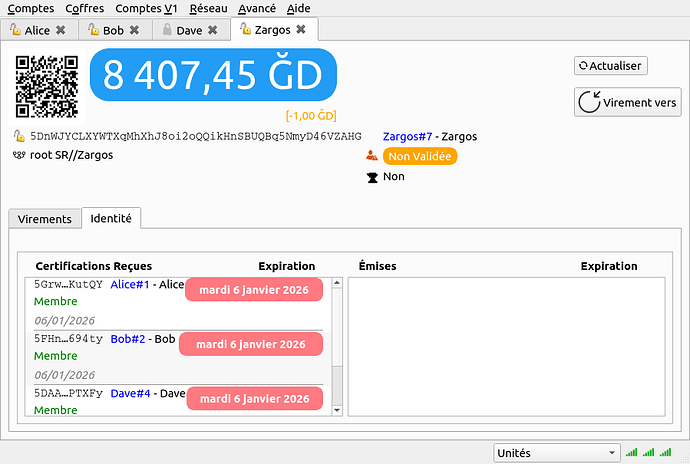690x464 pixels.
Task: Open the Réseau menu
Action: (208, 8)
